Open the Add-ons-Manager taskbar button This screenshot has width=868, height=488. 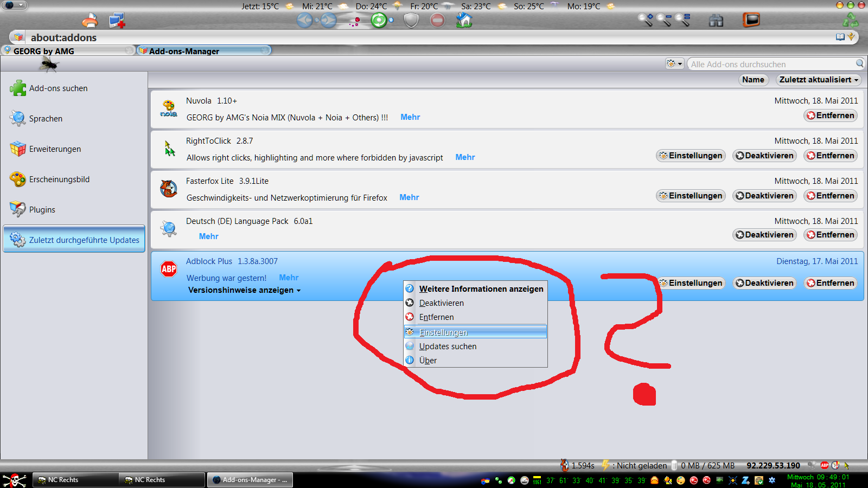click(x=250, y=480)
